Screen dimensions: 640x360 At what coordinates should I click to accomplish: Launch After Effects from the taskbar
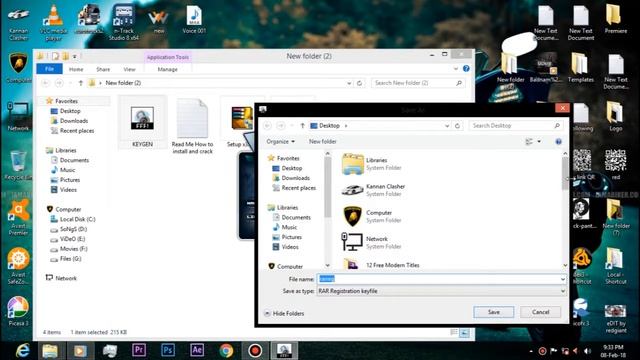[x=197, y=351]
